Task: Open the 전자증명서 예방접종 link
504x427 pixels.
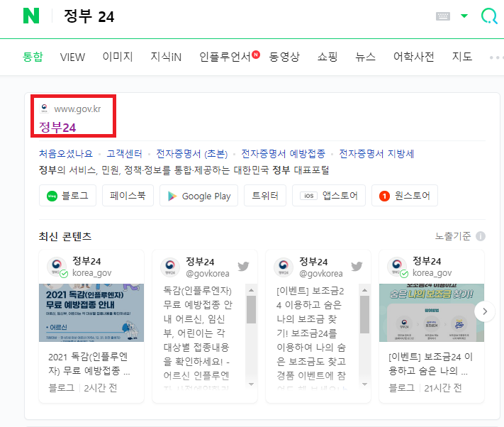Action: click(283, 154)
